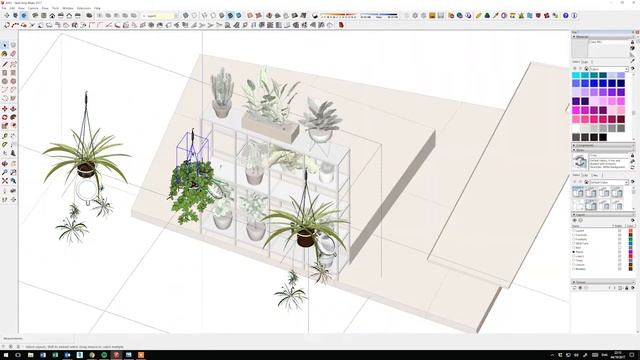Select the Rotate tool

pyautogui.click(x=4, y=118)
